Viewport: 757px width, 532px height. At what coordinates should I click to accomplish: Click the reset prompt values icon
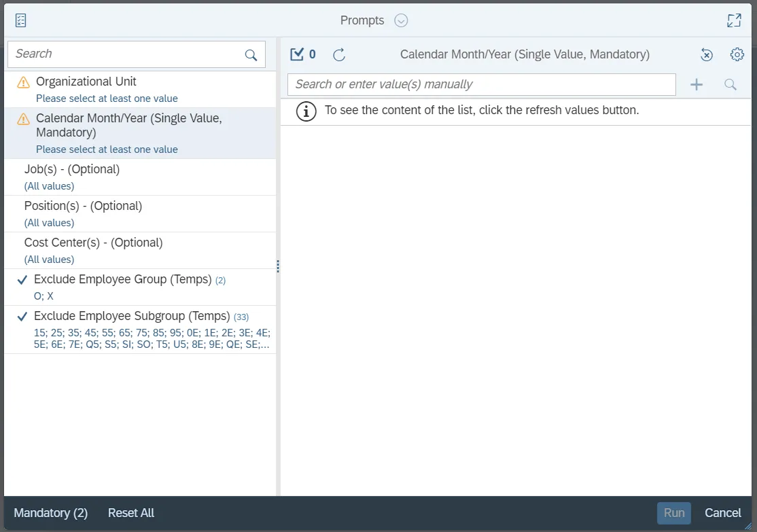pyautogui.click(x=707, y=55)
